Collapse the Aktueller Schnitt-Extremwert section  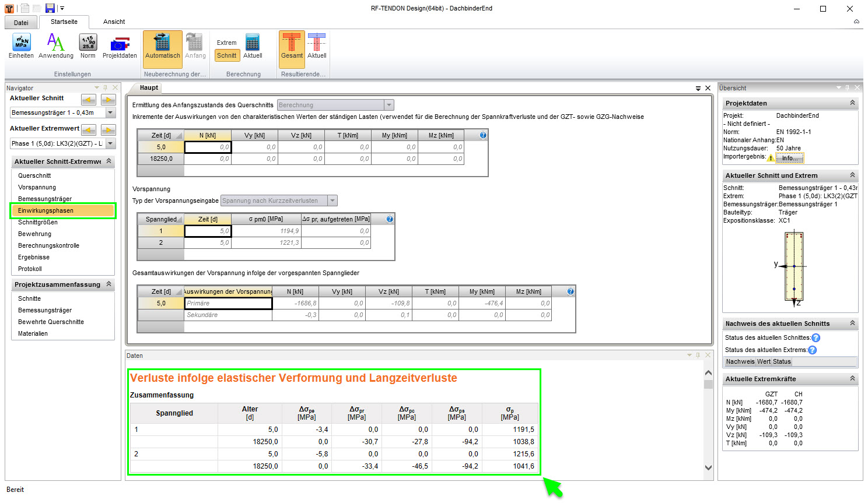pos(109,161)
